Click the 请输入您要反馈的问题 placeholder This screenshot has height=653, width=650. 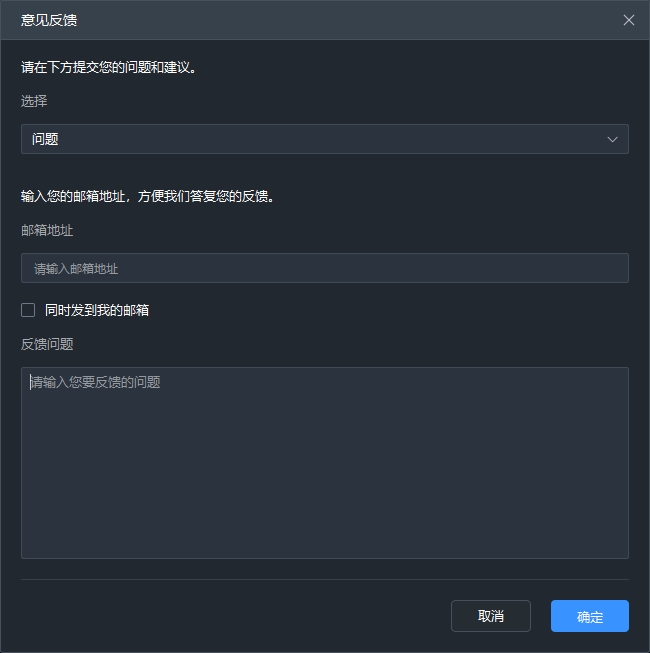(x=96, y=382)
